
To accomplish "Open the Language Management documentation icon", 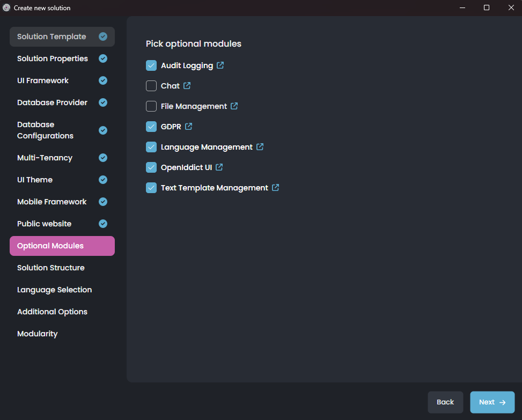I will pyautogui.click(x=260, y=146).
